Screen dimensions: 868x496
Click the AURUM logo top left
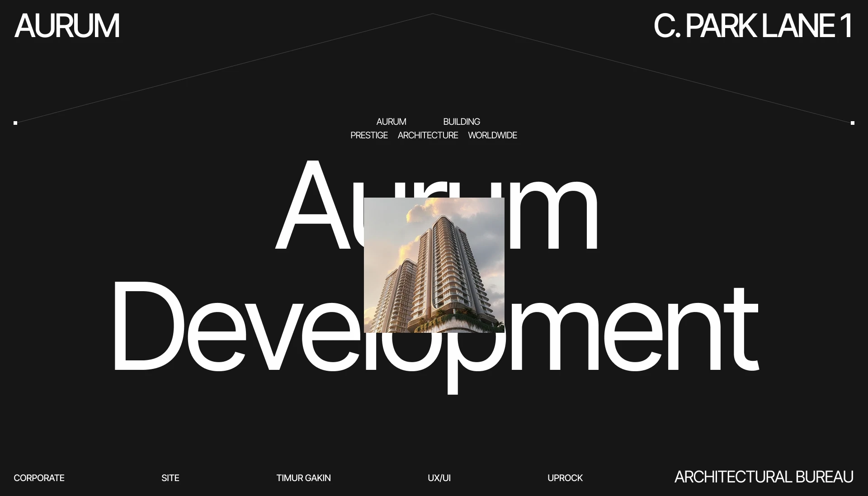[67, 26]
